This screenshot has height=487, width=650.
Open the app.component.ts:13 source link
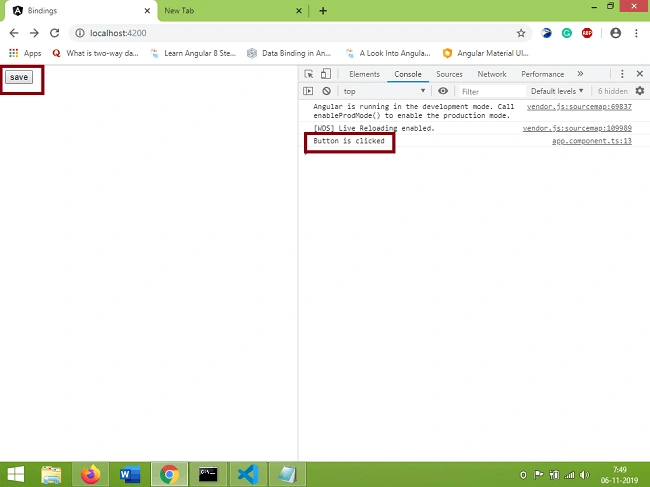pos(592,141)
